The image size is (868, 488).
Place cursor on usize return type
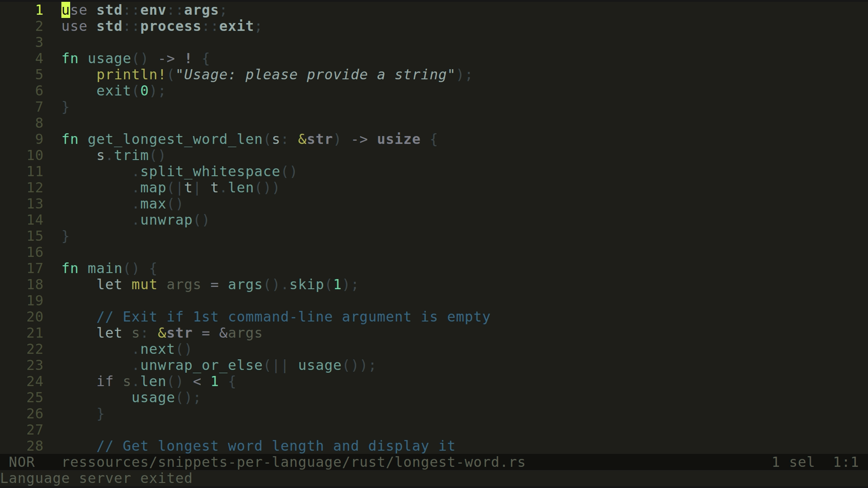[x=399, y=139]
